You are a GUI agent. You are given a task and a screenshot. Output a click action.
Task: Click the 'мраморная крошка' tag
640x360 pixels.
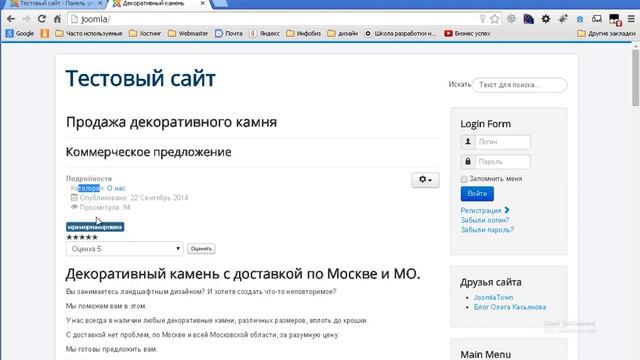95,227
